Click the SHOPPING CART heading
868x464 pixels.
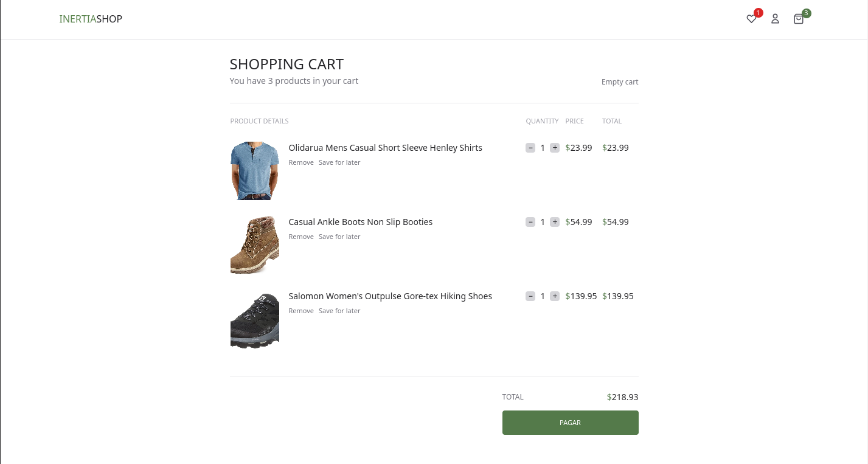pos(286,64)
